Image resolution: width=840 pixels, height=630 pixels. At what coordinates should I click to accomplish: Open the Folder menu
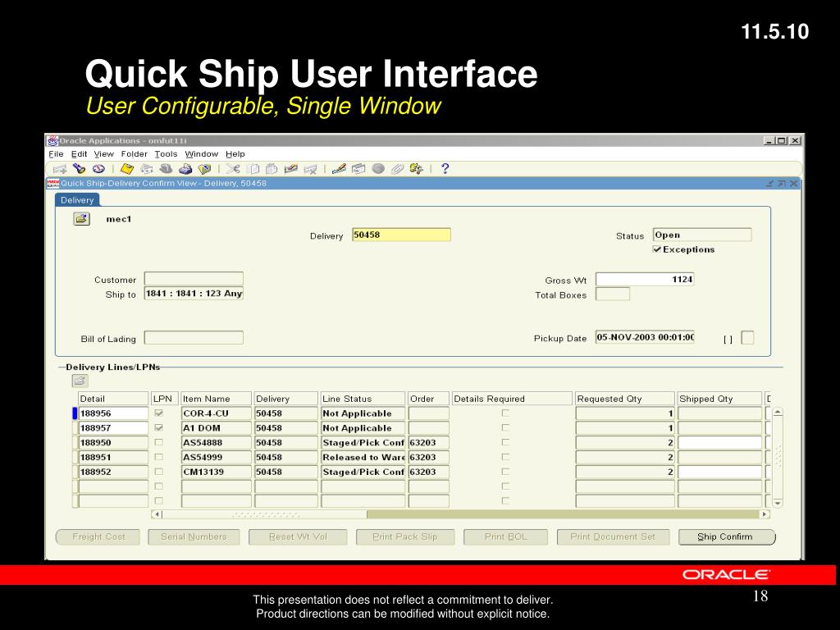(134, 154)
